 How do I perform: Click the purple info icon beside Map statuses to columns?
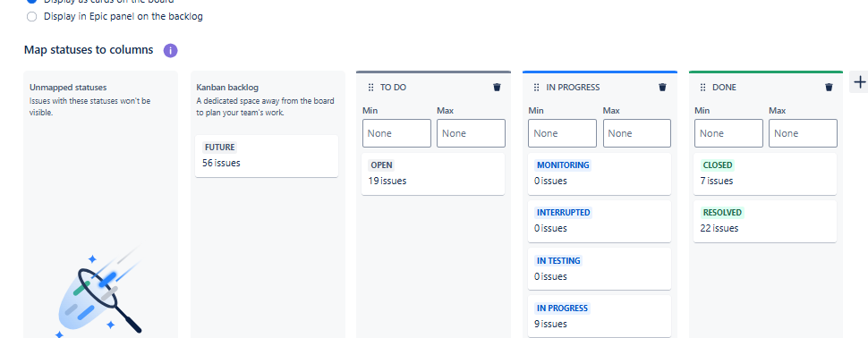pyautogui.click(x=171, y=51)
